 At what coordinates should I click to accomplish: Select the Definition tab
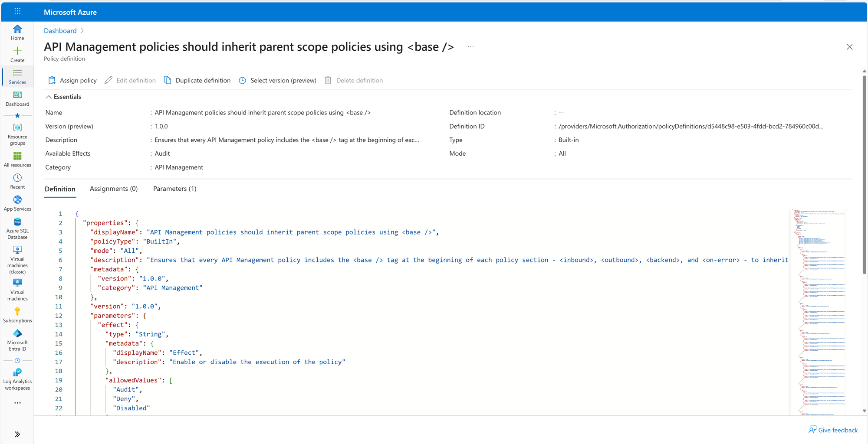click(x=60, y=189)
